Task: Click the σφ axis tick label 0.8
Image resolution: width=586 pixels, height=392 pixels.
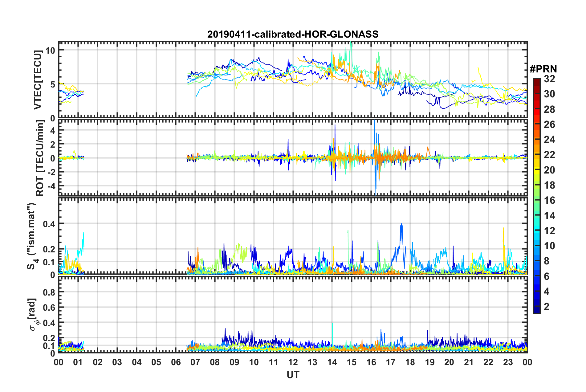Action: tap(49, 292)
